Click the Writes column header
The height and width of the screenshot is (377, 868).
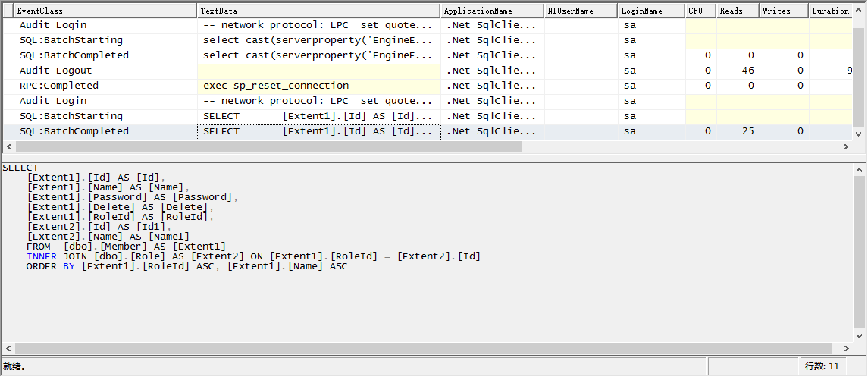pyautogui.click(x=784, y=11)
